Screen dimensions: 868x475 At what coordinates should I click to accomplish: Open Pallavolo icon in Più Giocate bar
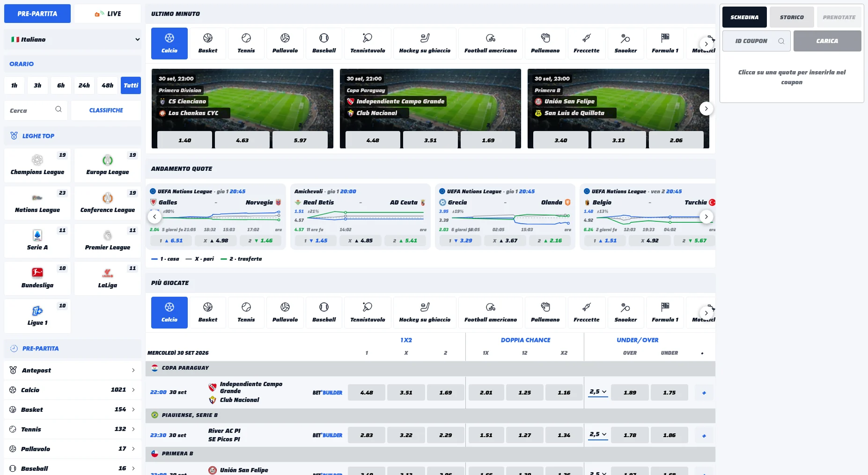coord(285,312)
